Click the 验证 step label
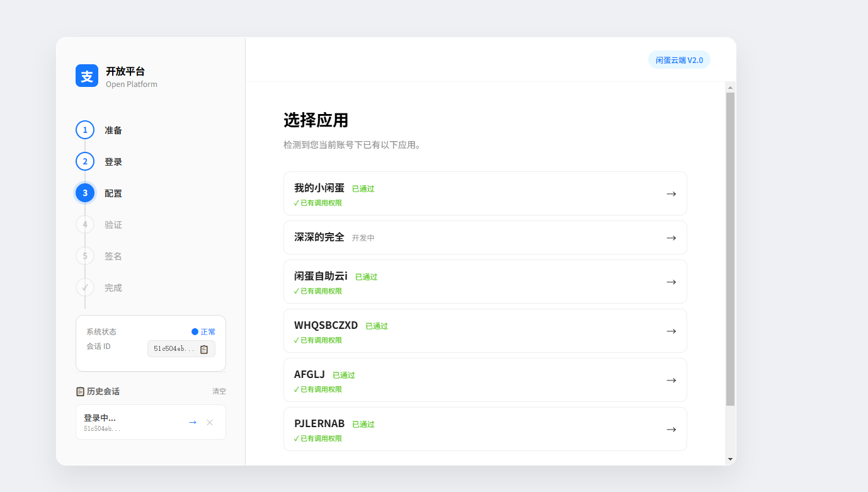 113,225
